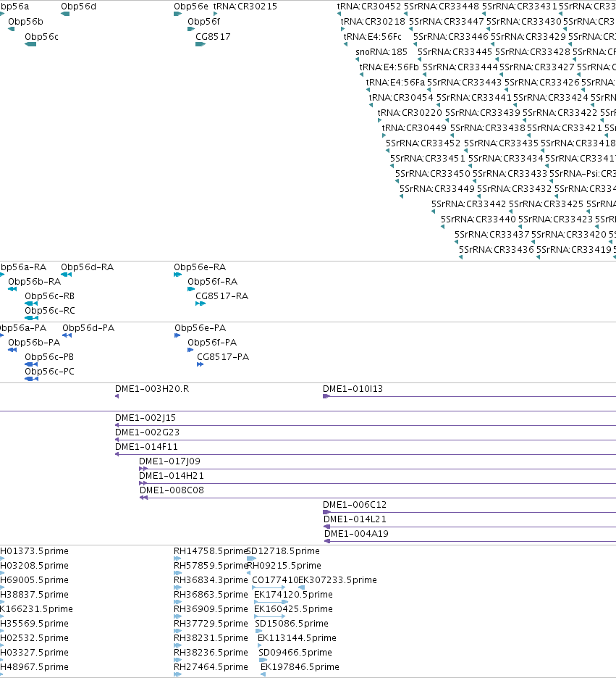Click the Obp56d gene label
Image resolution: width=616 pixels, height=678 pixels.
pos(79,7)
